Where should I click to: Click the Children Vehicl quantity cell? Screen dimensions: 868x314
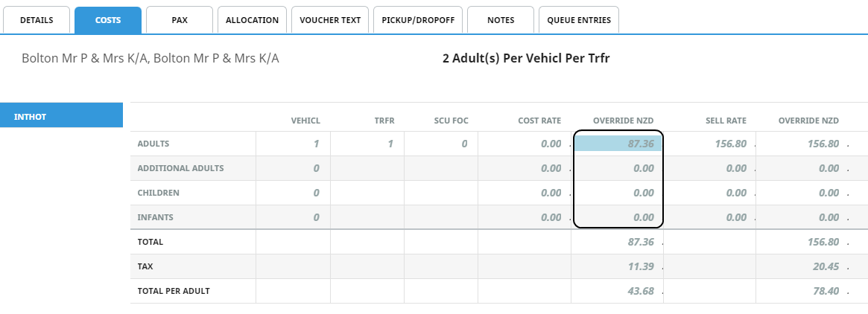click(x=294, y=193)
